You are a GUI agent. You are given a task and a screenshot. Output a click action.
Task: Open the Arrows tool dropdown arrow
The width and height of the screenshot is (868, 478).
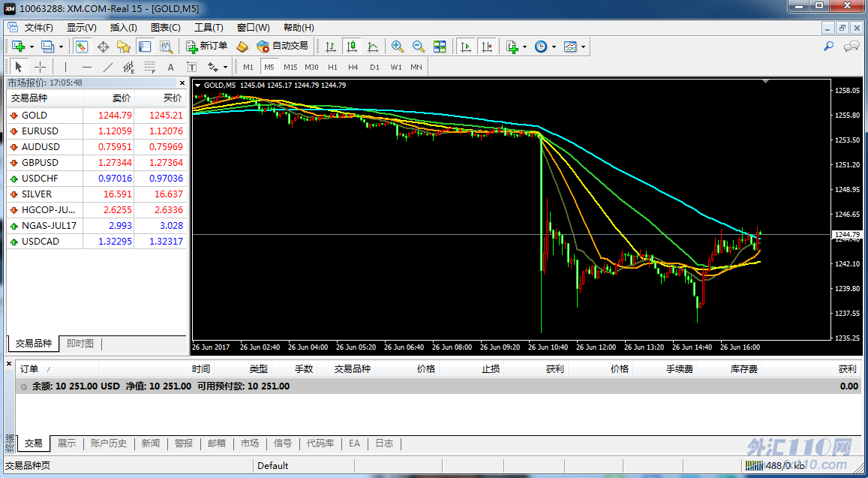click(x=225, y=68)
